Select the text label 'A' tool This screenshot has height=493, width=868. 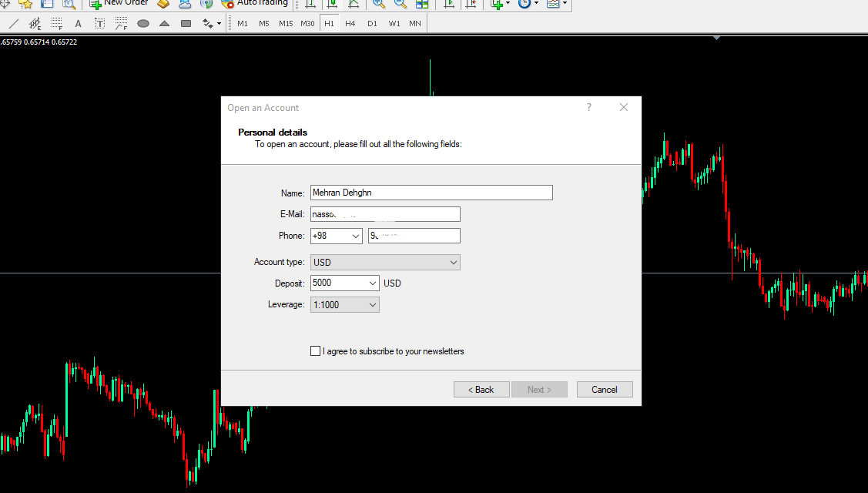pyautogui.click(x=78, y=24)
